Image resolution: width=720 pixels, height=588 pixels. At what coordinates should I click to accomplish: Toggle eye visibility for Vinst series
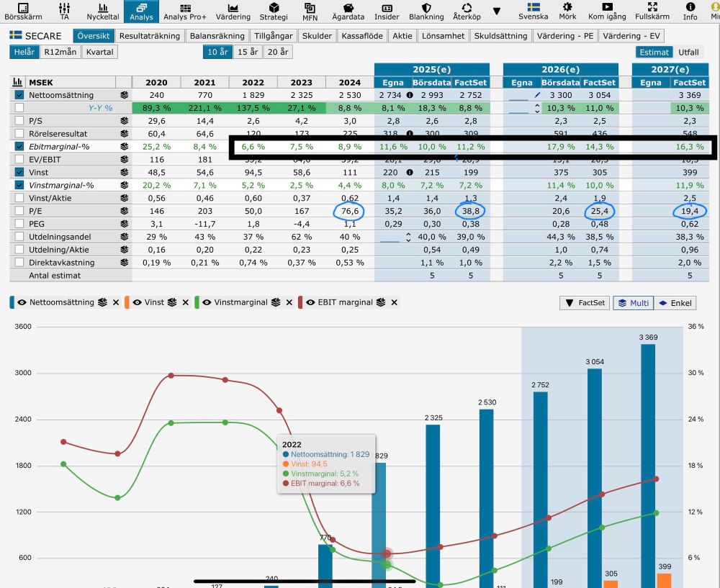coord(137,302)
